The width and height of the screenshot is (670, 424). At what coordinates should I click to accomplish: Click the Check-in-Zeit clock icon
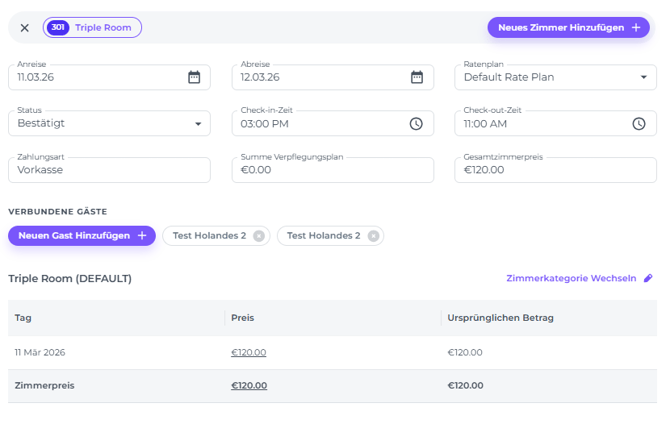click(x=416, y=124)
